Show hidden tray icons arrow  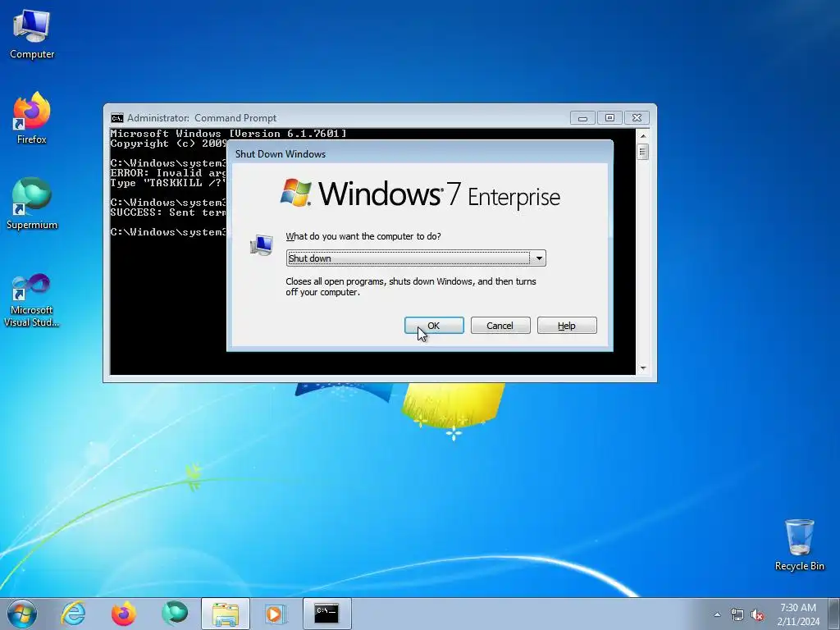click(x=717, y=614)
